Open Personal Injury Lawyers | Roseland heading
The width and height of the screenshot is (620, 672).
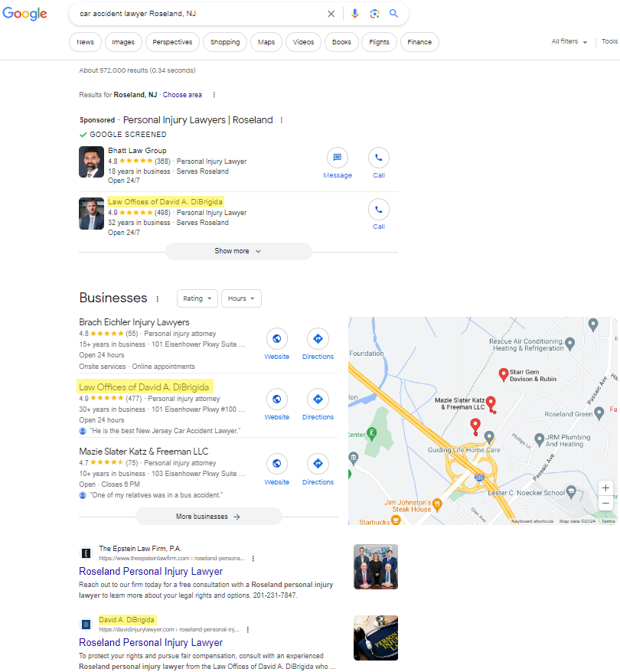pos(198,120)
